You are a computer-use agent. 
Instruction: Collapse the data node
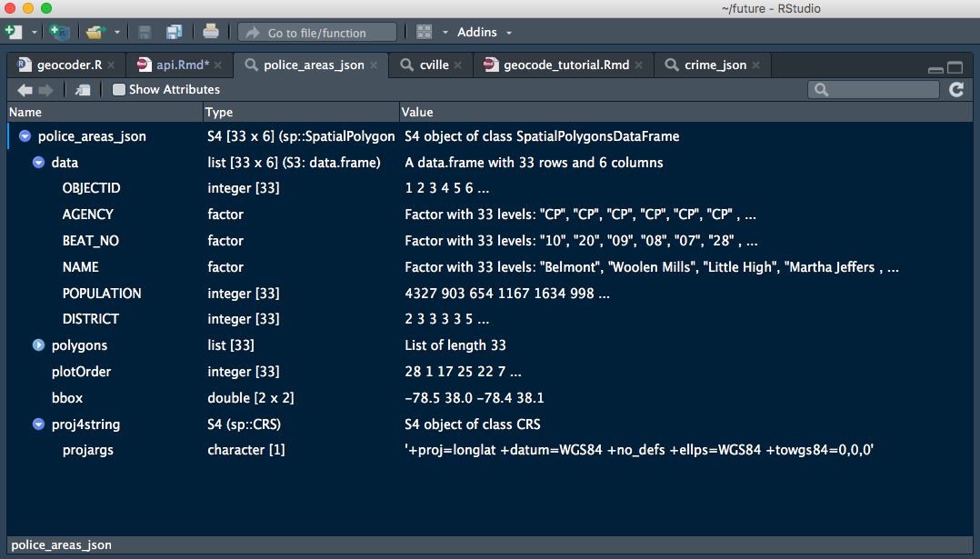pos(39,163)
